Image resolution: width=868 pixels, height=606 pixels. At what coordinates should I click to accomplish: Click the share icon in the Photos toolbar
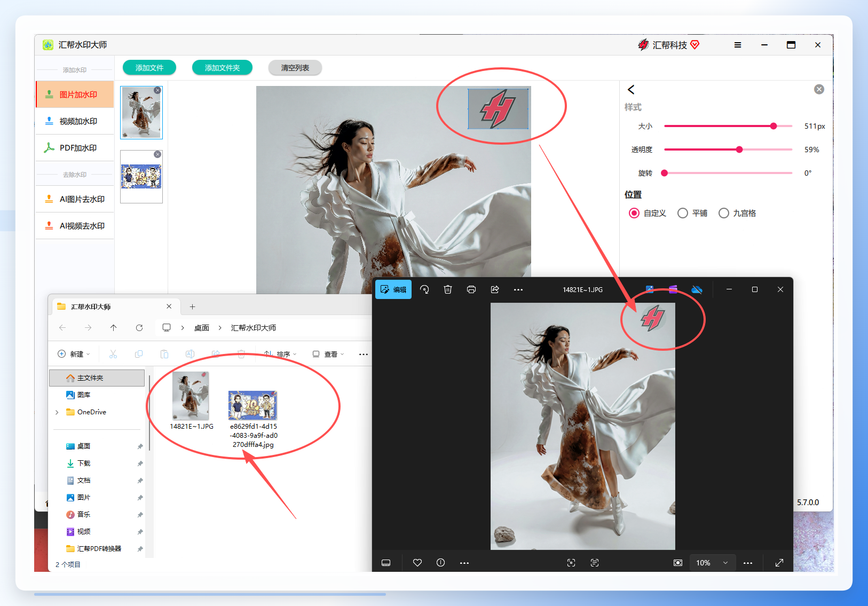[495, 289]
